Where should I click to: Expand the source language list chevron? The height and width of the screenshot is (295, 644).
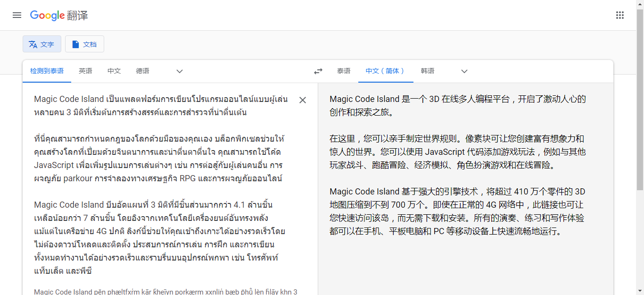(x=180, y=71)
